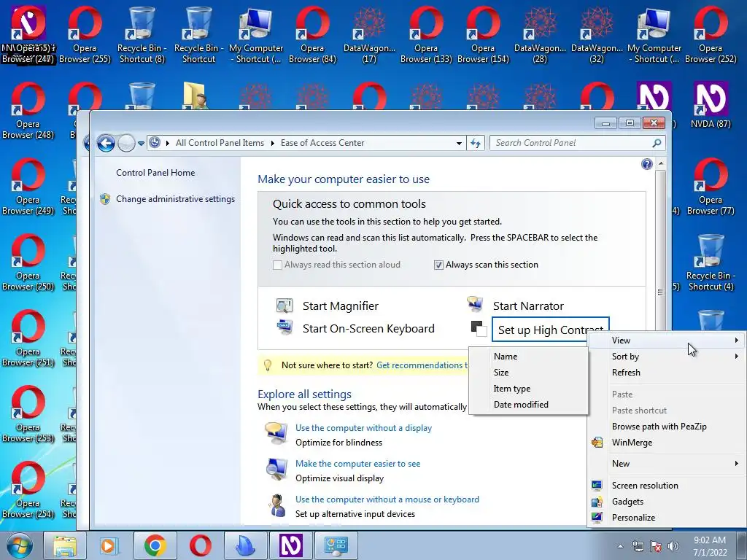The width and height of the screenshot is (747, 560).
Task: Open NVDA from the taskbar
Action: pyautogui.click(x=290, y=545)
